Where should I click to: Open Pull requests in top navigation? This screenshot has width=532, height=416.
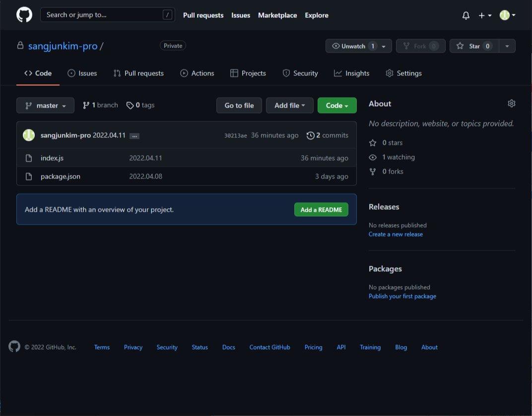[x=203, y=15]
